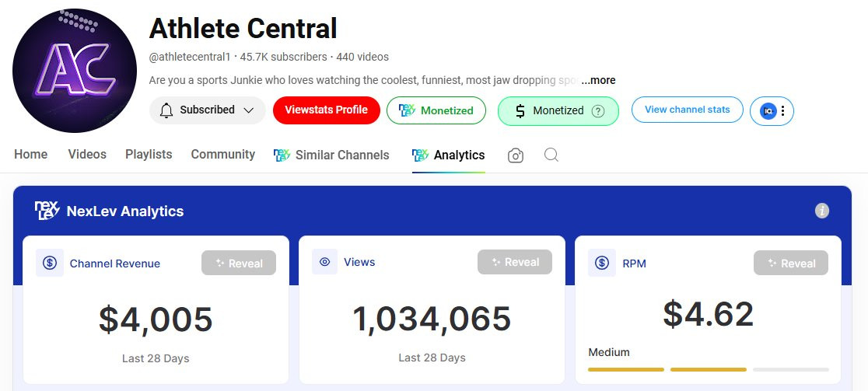Click the Athlete Central channel avatar
868x391 pixels.
tap(75, 71)
